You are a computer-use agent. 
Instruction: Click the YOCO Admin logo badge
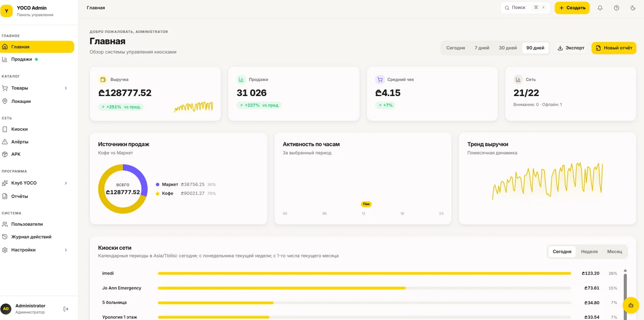[6, 11]
